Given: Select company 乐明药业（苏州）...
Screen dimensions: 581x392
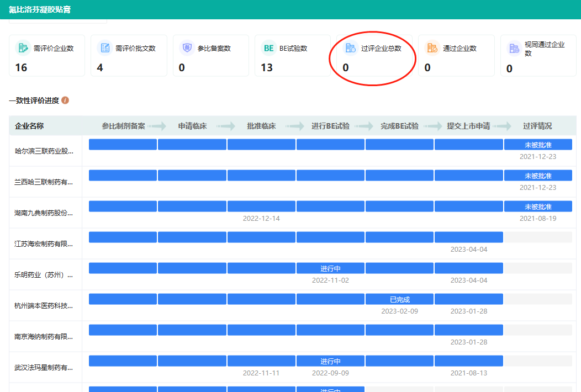Looking at the screenshot, I should (44, 274).
